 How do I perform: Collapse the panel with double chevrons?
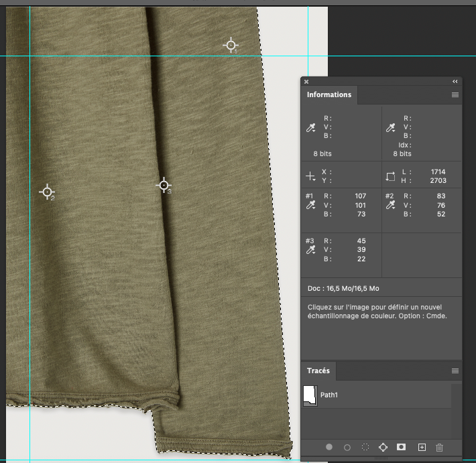[455, 81]
